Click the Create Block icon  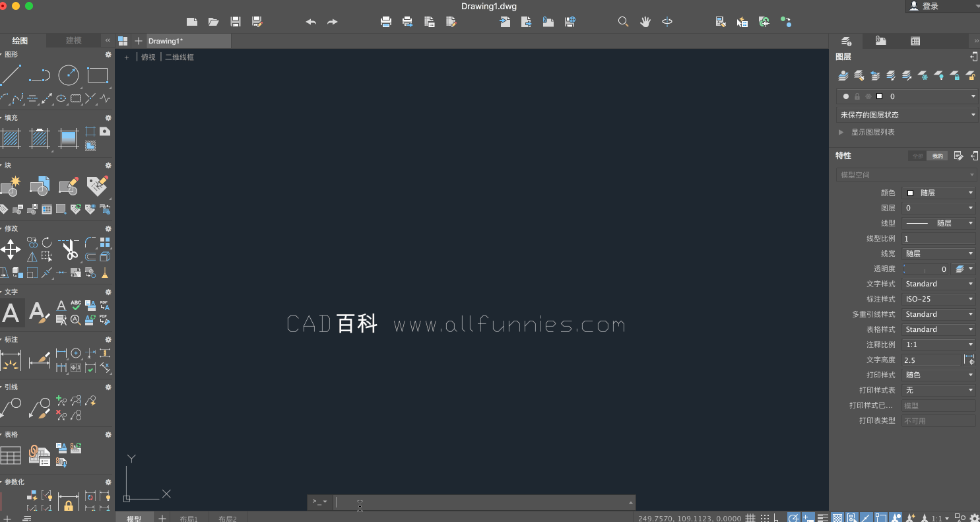[11, 187]
